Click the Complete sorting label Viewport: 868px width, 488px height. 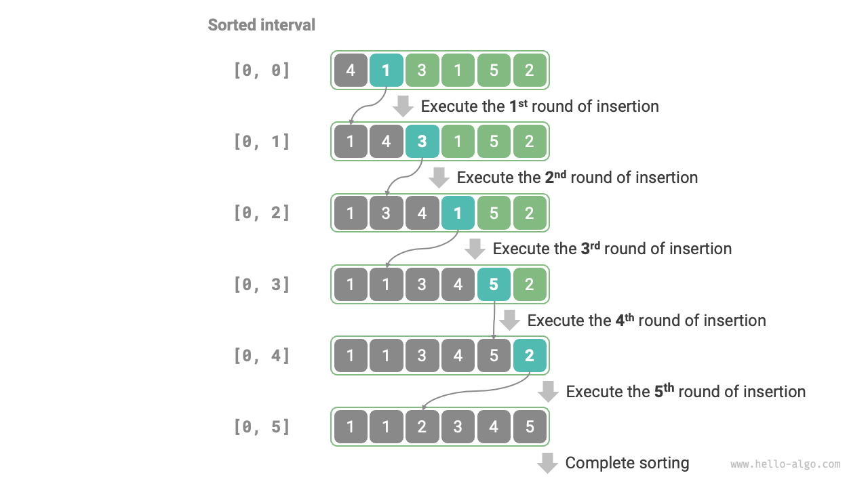(x=627, y=463)
